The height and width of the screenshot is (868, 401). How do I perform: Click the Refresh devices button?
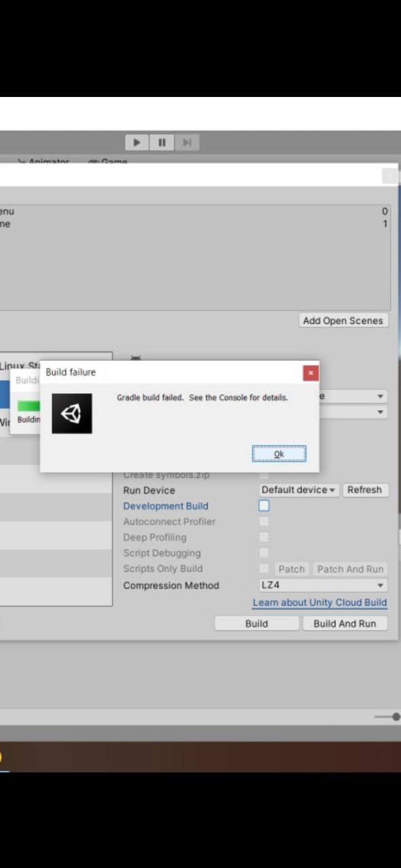(364, 490)
